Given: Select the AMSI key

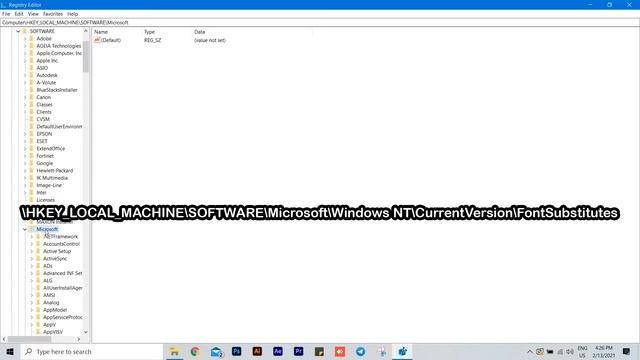Looking at the screenshot, I should pyautogui.click(x=49, y=296).
